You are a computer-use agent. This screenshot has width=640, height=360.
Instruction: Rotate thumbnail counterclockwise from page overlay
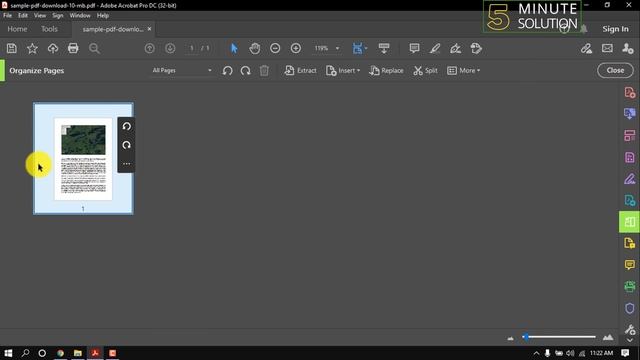coord(127,127)
